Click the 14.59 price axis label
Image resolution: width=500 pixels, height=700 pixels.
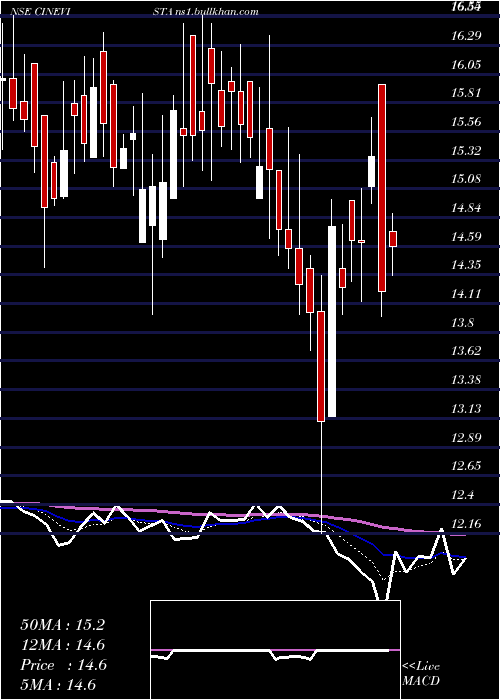466,237
